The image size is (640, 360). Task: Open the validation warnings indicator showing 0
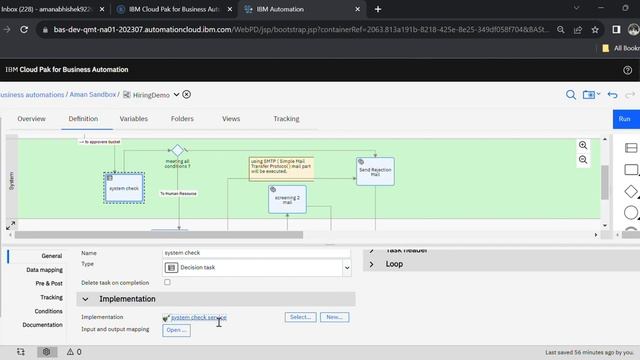pyautogui.click(x=74, y=352)
